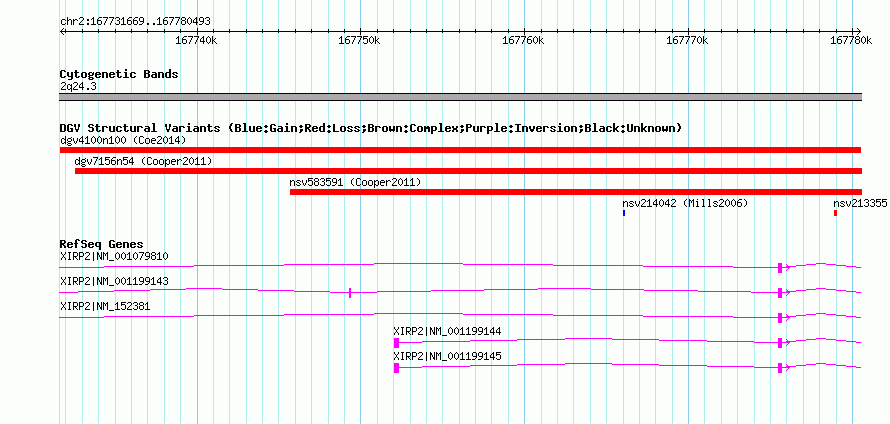Image resolution: width=890 pixels, height=424 pixels.
Task: Open the XIRP2|NM_001199145 transcript label
Action: [447, 356]
